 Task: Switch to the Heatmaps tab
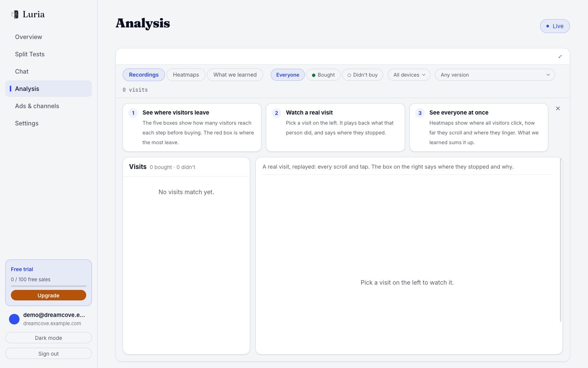click(x=186, y=75)
